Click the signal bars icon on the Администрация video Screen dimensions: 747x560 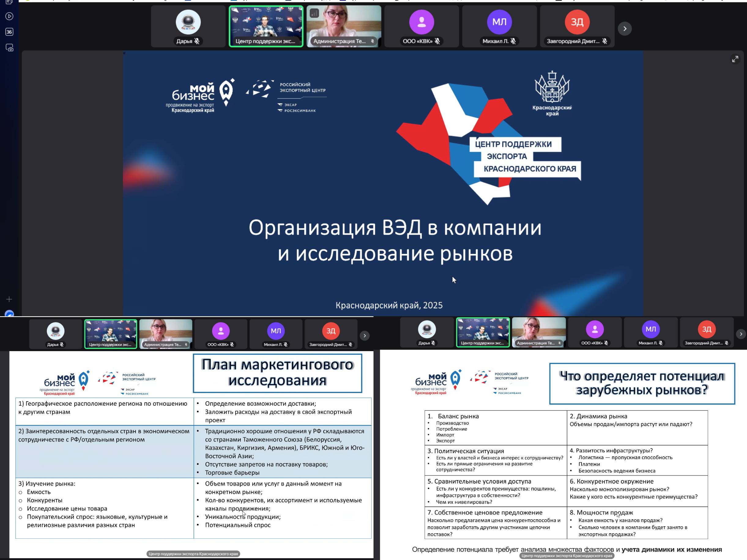314,13
